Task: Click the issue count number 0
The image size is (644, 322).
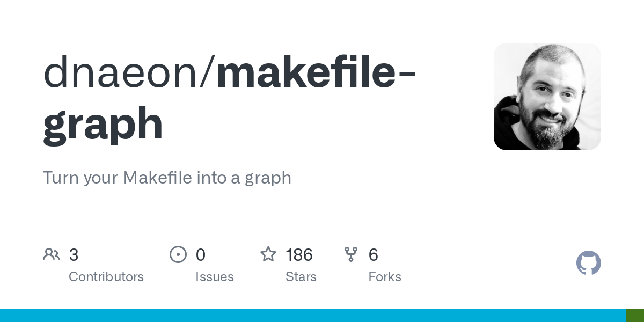Action: point(201,255)
